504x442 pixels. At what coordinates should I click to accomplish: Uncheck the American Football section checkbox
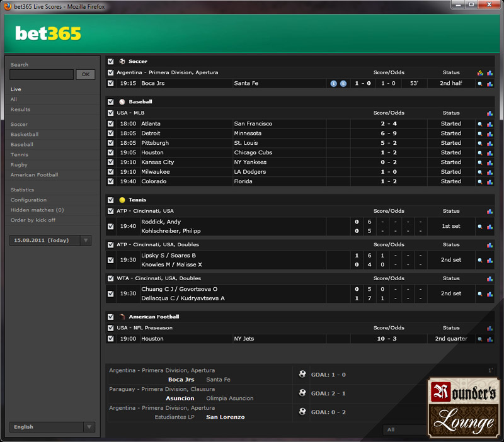(x=111, y=317)
